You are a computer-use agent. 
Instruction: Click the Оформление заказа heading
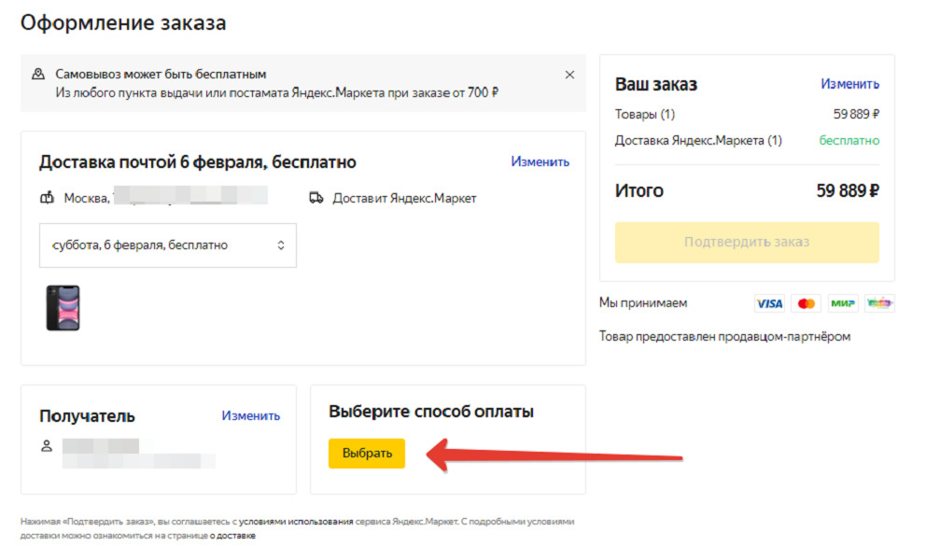[123, 23]
